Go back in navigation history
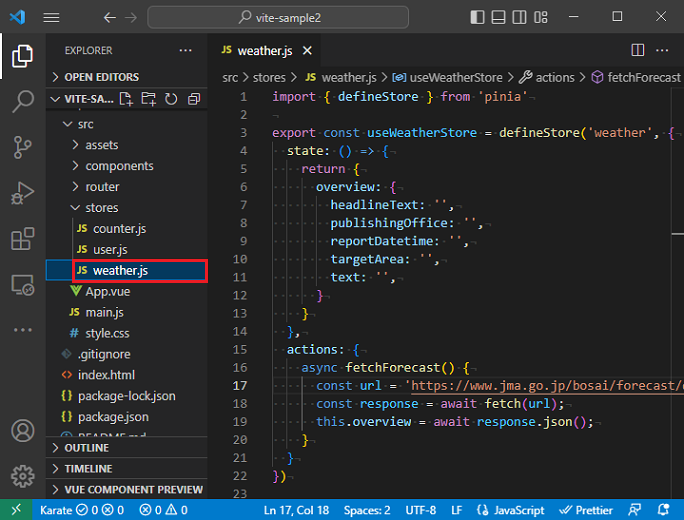 [109, 17]
